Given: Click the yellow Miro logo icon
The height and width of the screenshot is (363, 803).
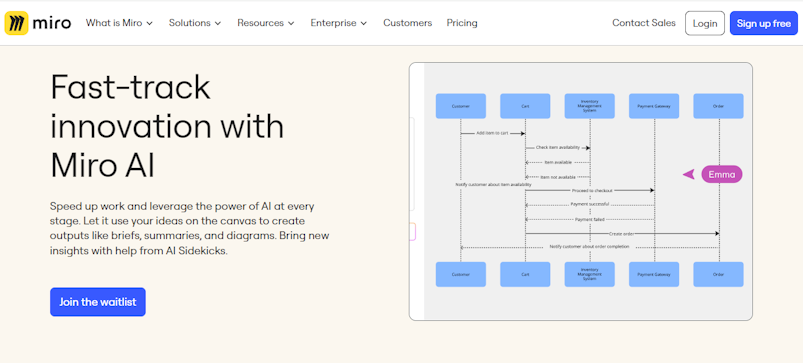Looking at the screenshot, I should point(16,23).
